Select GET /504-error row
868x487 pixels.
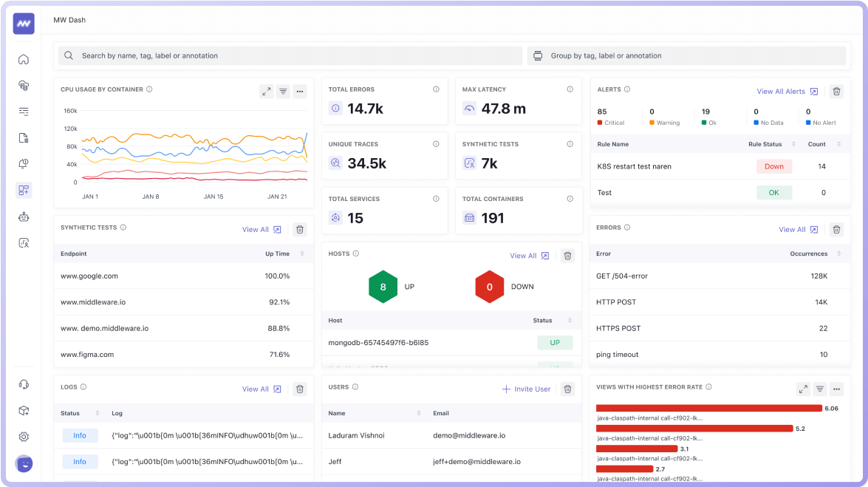coord(721,276)
